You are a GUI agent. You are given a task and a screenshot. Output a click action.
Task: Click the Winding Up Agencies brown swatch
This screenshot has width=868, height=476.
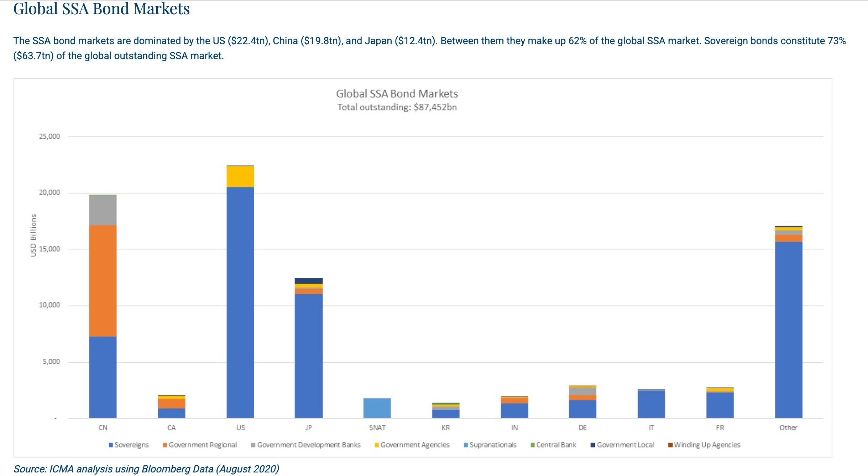(670, 445)
